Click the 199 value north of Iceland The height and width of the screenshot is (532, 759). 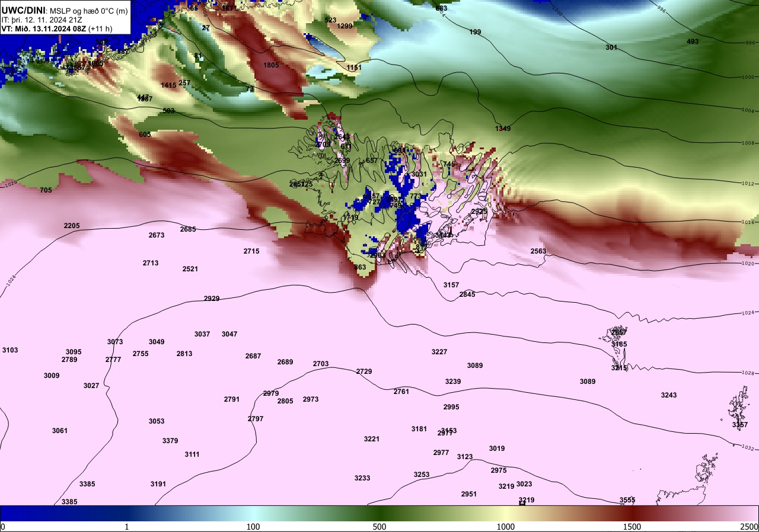tap(475, 32)
